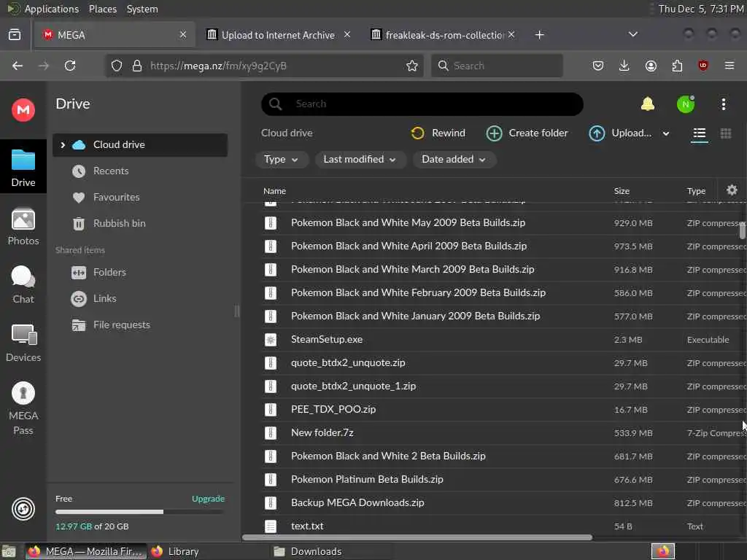Reload the page

(70, 66)
